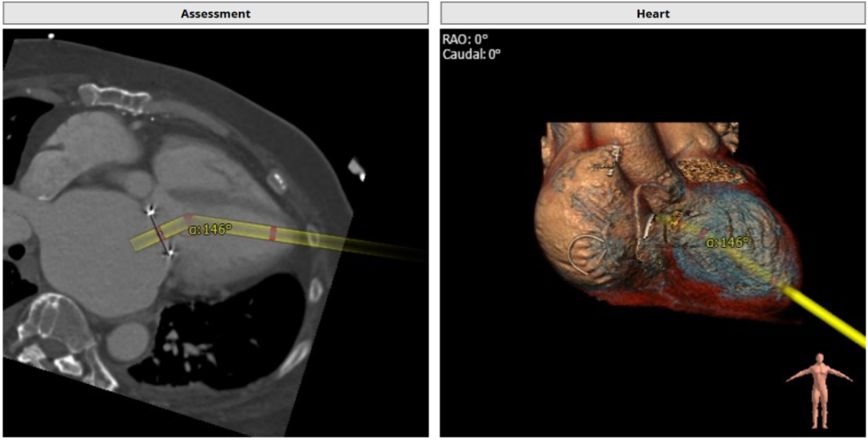Click the round descending aorta in the CT slice

[125, 341]
